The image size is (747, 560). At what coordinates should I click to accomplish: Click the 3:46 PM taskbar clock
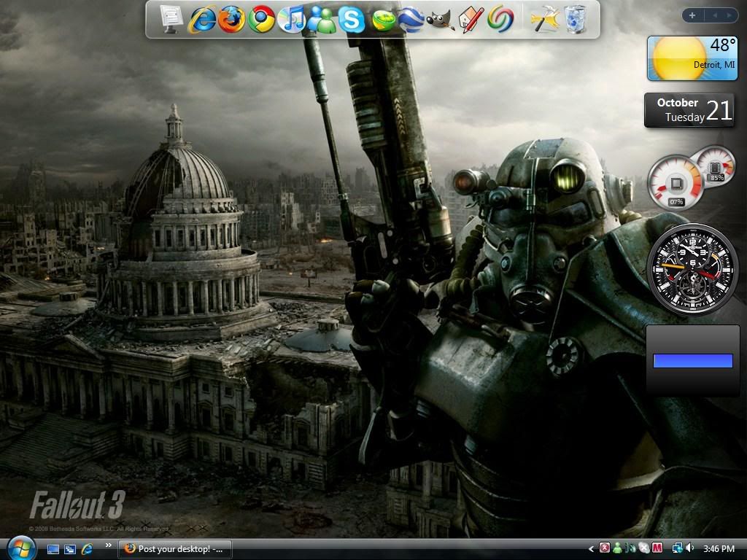click(719, 549)
